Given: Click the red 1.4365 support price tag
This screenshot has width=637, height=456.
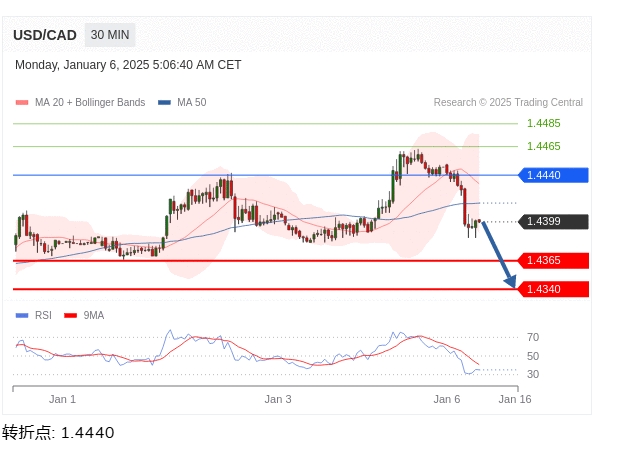Looking at the screenshot, I should click(x=553, y=261).
